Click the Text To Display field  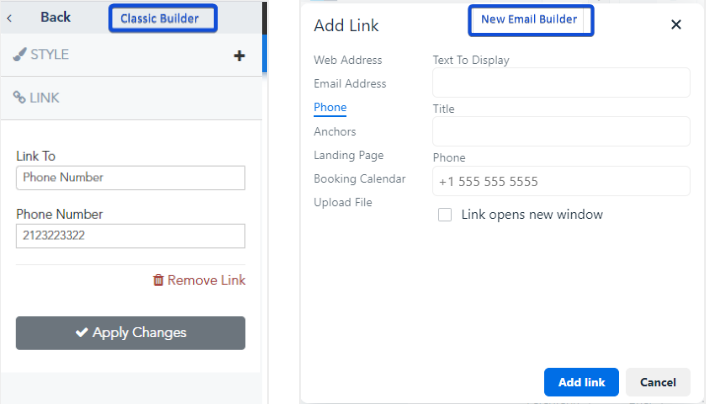561,83
